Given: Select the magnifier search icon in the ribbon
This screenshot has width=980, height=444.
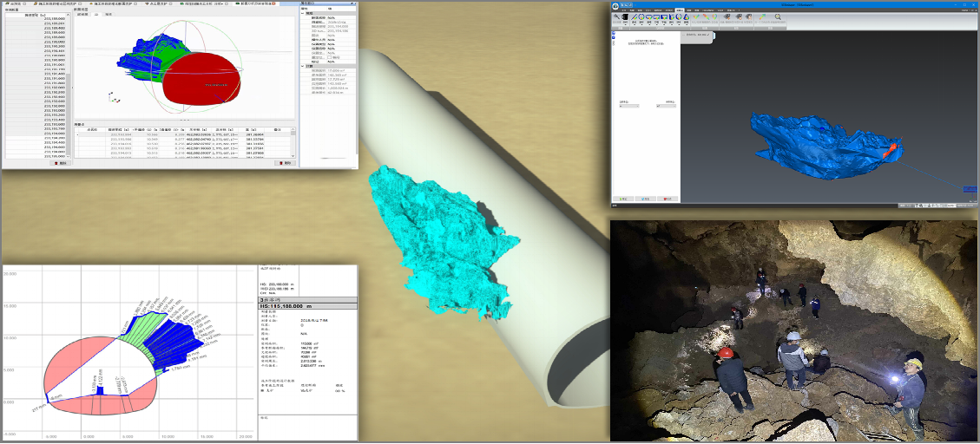Looking at the screenshot, I should pyautogui.click(x=778, y=16).
